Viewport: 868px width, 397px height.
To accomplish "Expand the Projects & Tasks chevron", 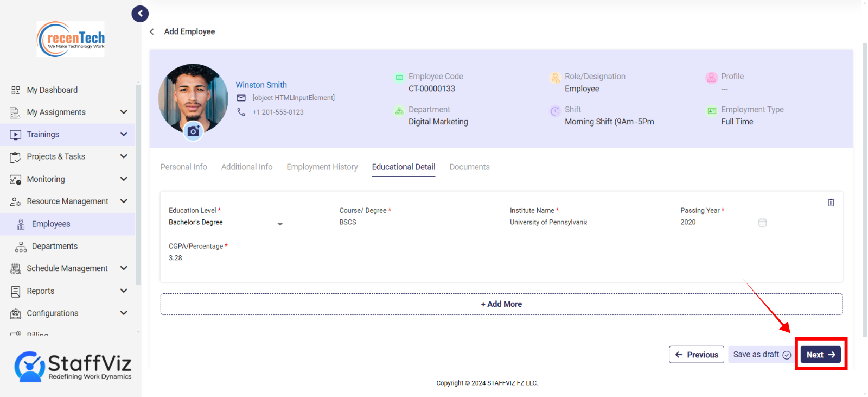I will click(124, 156).
